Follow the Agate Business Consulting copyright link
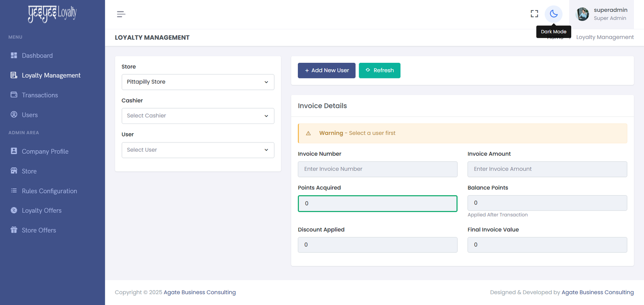The image size is (644, 305). coord(200,293)
